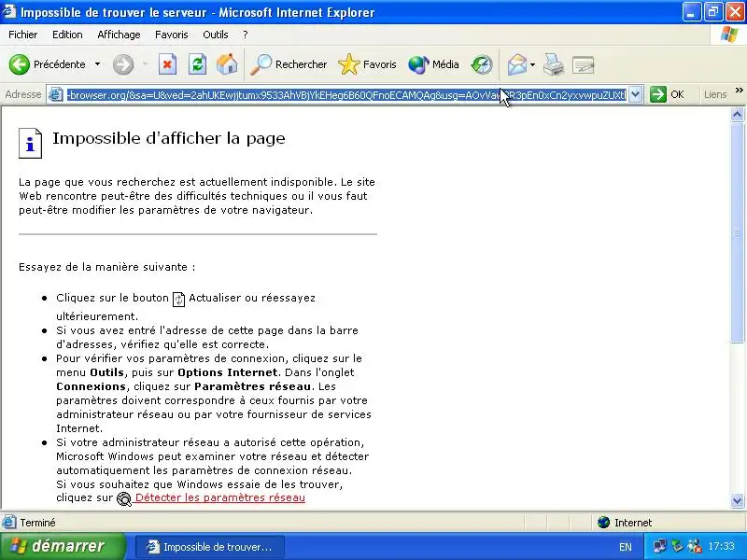Click the forward navigation arrow
The image size is (747, 560).
tap(123, 64)
